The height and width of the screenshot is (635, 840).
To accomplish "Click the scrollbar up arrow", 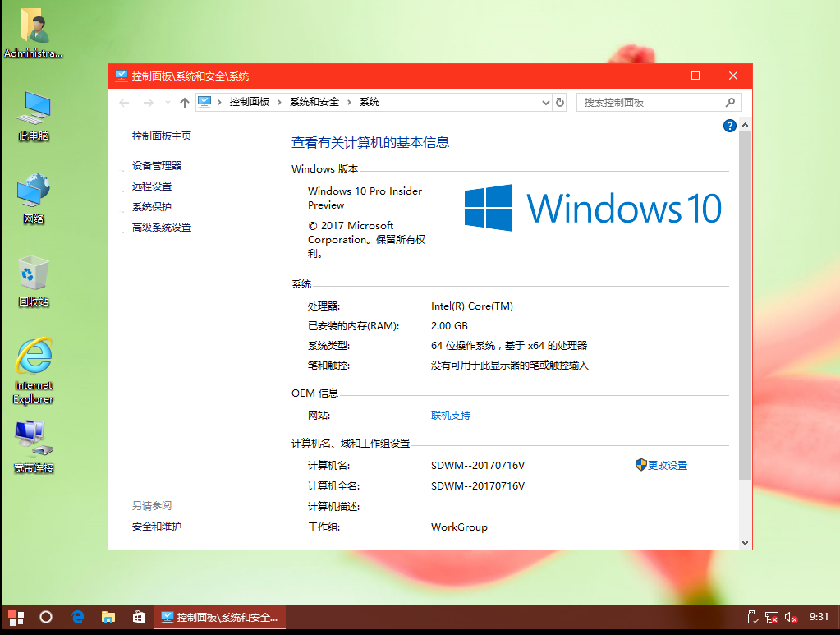I will pyautogui.click(x=745, y=126).
